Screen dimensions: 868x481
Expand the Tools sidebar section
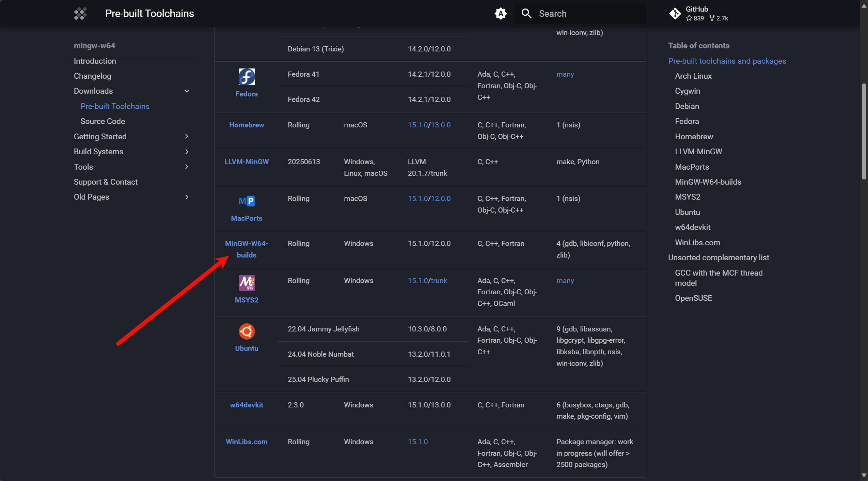[x=187, y=167]
